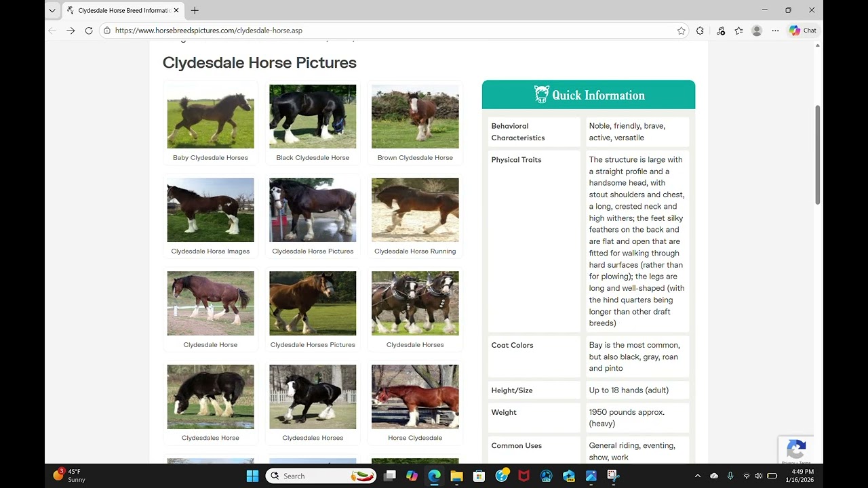Open the image above Clydesdale Horse Pictures caption

(x=313, y=210)
